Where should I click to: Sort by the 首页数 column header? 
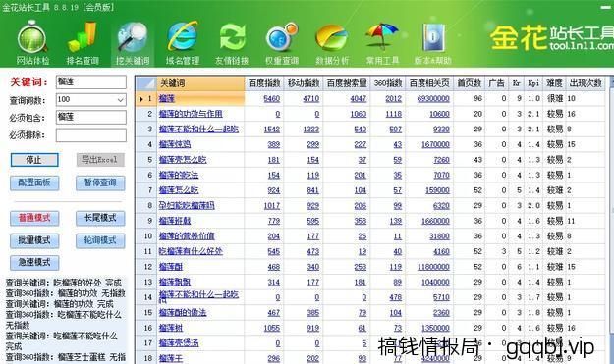pos(469,83)
